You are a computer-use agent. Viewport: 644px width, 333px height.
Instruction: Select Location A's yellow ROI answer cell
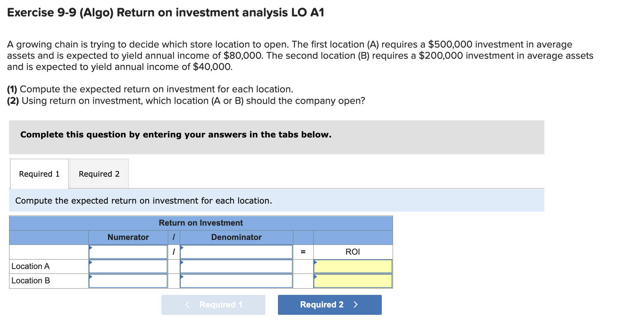[352, 266]
